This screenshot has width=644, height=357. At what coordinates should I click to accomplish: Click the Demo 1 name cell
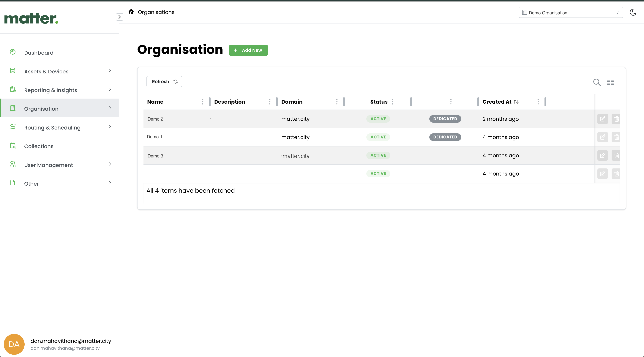point(154,137)
